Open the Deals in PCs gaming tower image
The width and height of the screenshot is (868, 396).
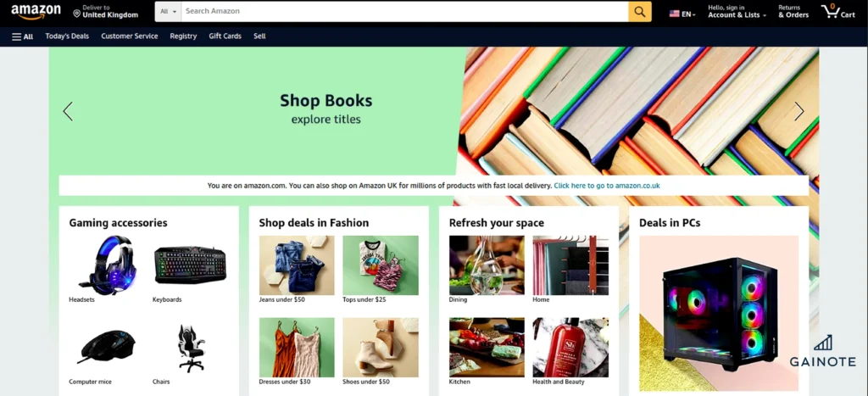tap(719, 314)
